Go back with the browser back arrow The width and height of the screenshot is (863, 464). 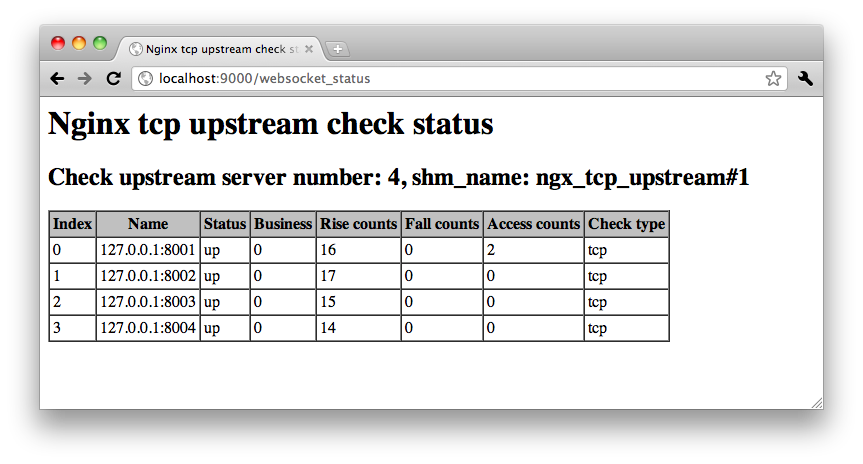point(57,79)
